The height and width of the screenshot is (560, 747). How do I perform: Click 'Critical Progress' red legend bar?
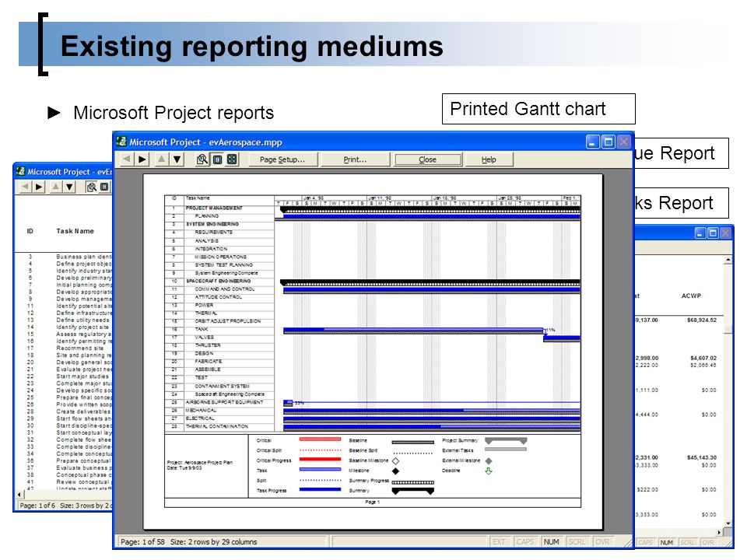(320, 460)
